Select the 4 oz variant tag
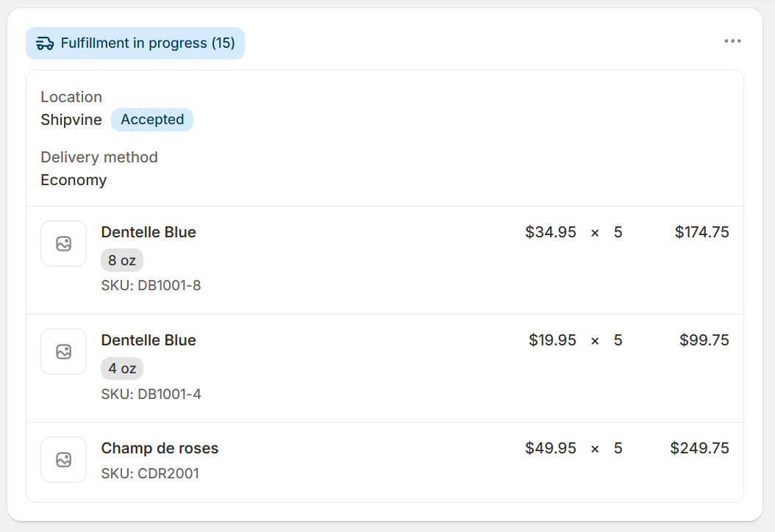Viewport: 775px width, 532px height. [x=122, y=368]
